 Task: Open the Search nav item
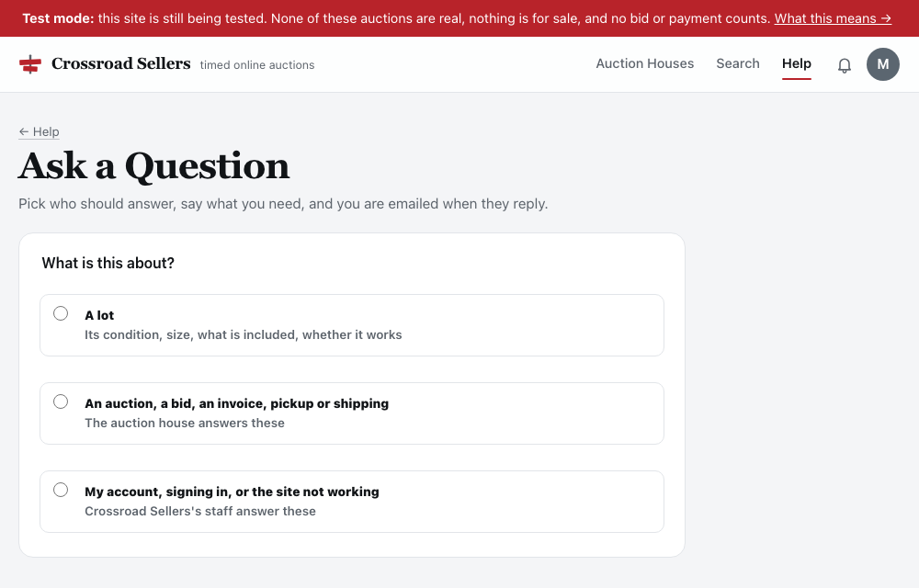click(737, 63)
